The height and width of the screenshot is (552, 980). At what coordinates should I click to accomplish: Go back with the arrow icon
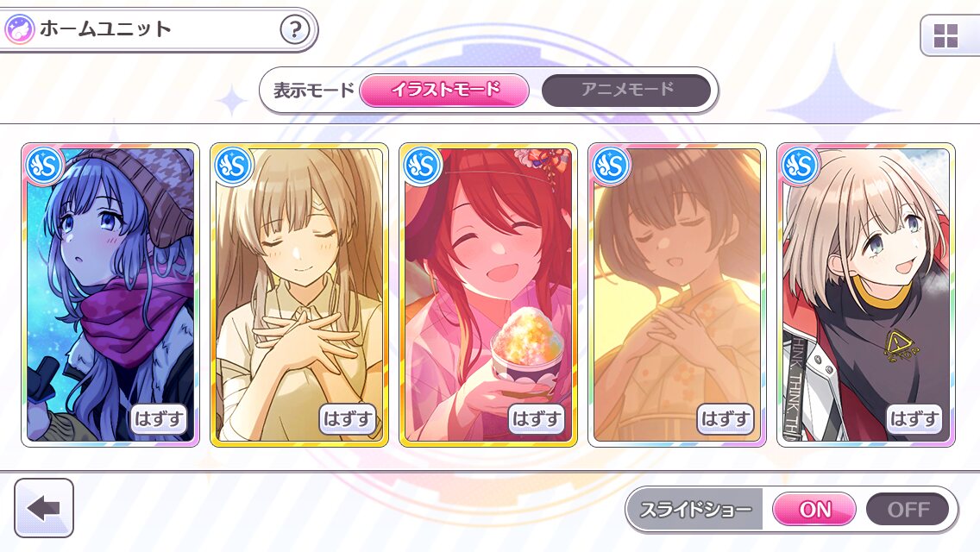click(x=44, y=508)
